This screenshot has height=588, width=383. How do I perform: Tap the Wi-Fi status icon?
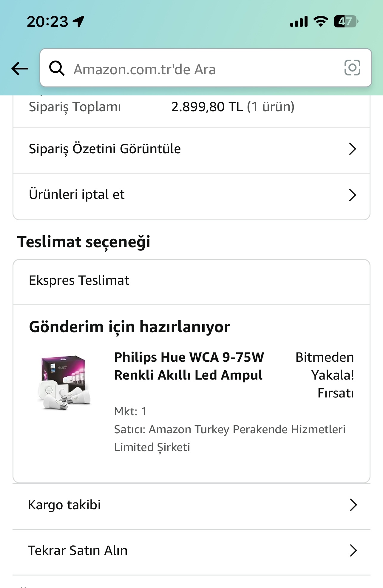[x=321, y=21]
